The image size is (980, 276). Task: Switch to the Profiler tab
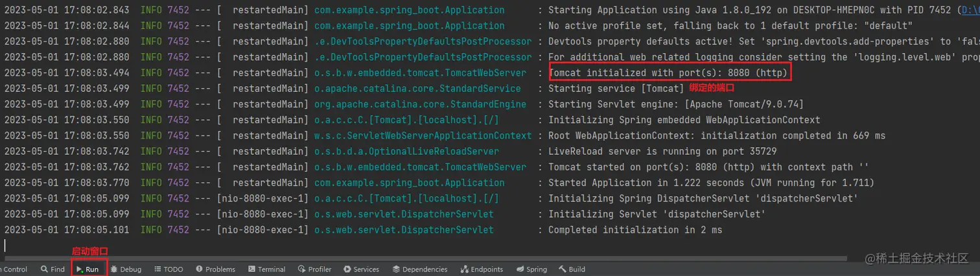click(314, 269)
